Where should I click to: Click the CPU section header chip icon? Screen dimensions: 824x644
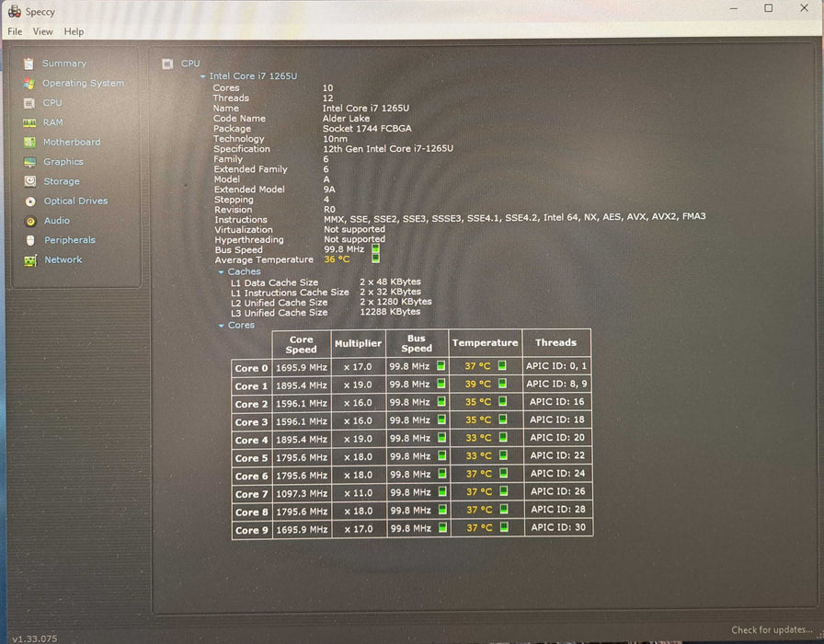coord(167,64)
